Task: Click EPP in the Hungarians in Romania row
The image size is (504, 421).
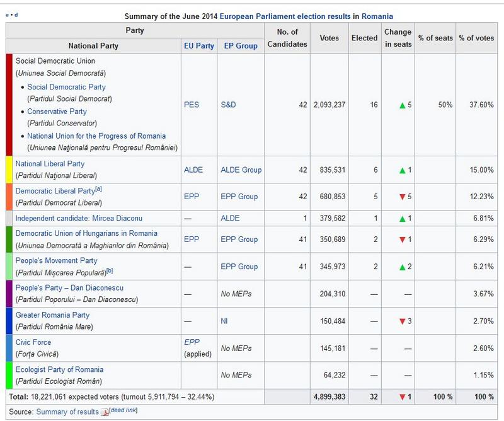Action: pos(192,239)
